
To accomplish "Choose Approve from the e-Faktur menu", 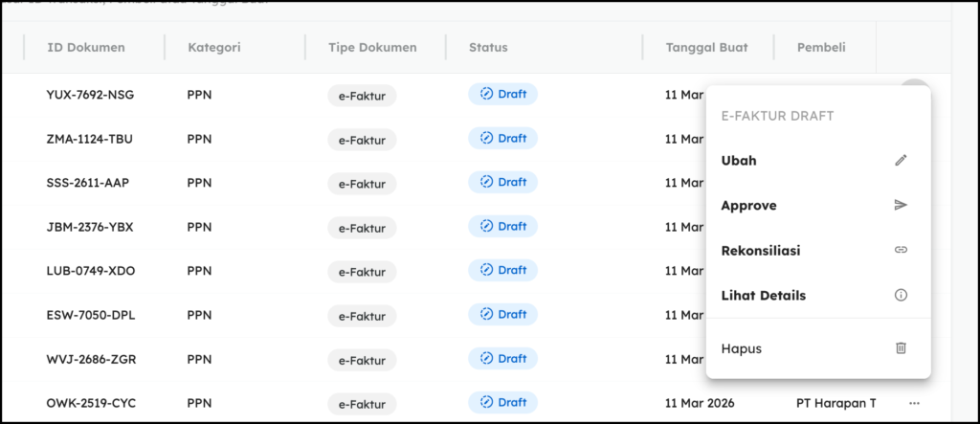I will click(748, 206).
